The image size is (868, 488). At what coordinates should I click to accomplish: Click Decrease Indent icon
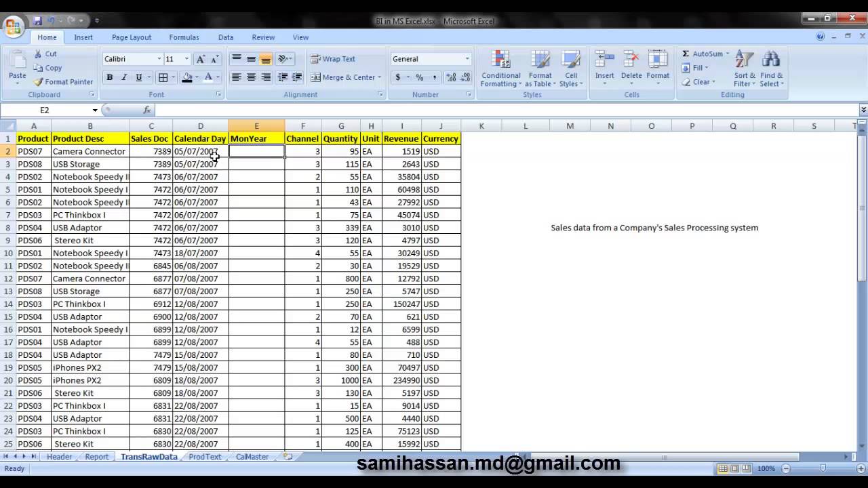point(283,77)
